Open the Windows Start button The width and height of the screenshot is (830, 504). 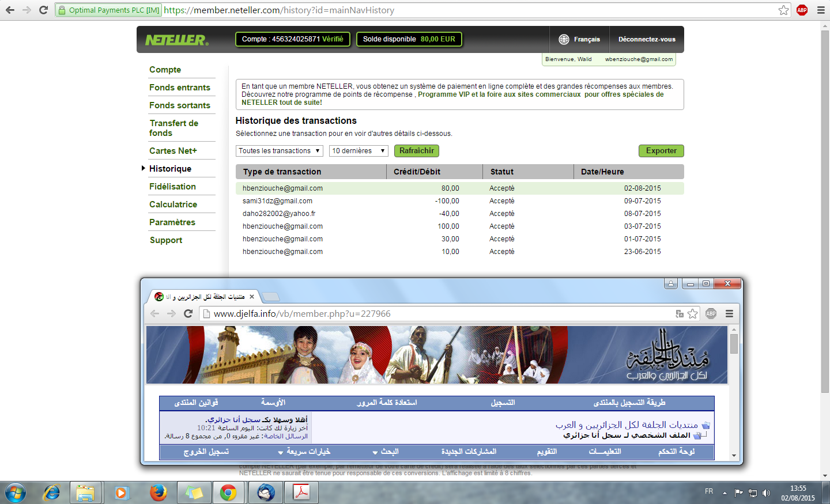tap(16, 493)
